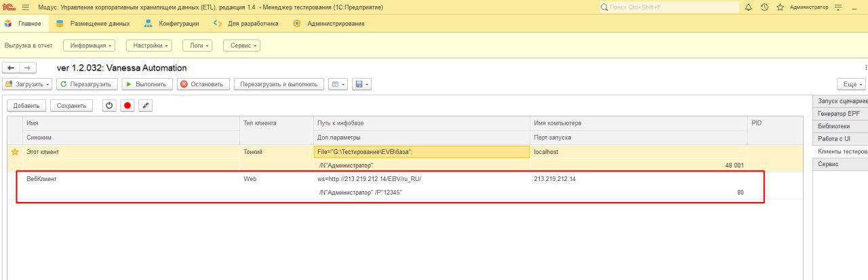
Task: Click the yellow star on Этот клиент row
Action: click(x=15, y=152)
